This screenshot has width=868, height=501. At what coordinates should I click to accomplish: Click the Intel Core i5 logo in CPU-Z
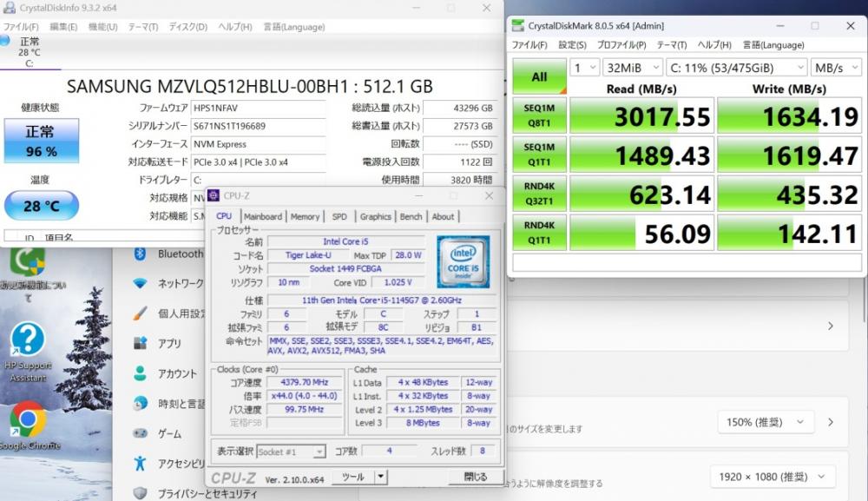point(463,261)
